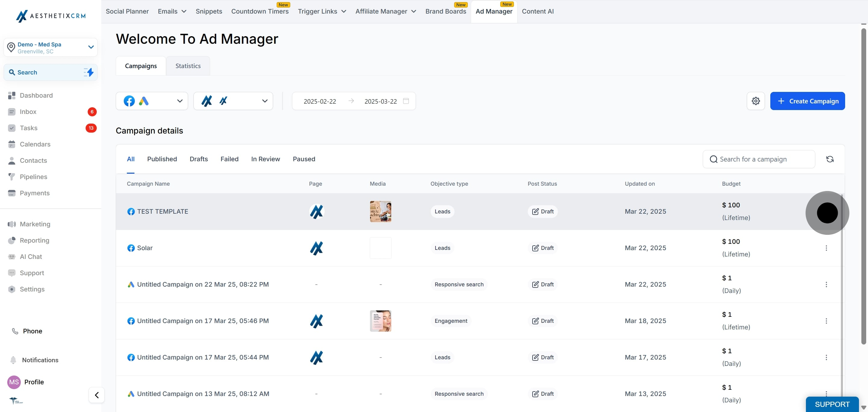Click the Create Campaign button
Viewport: 868px width, 412px height.
[807, 101]
